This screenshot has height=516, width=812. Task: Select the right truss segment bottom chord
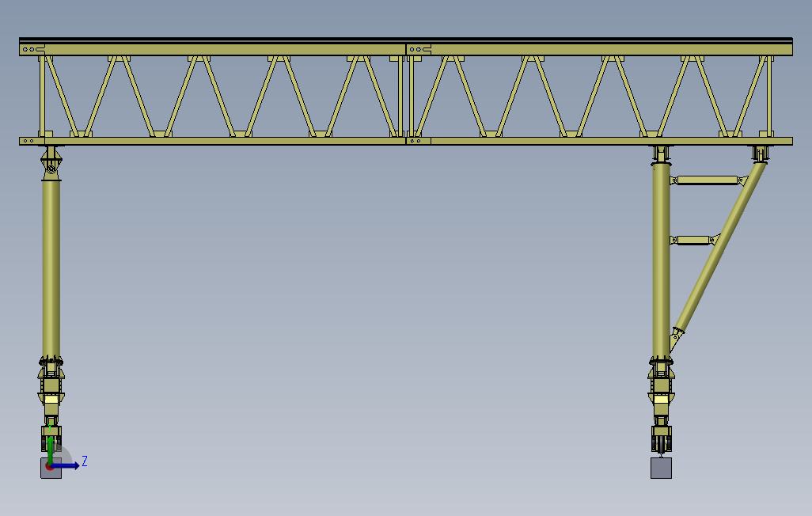(600, 141)
